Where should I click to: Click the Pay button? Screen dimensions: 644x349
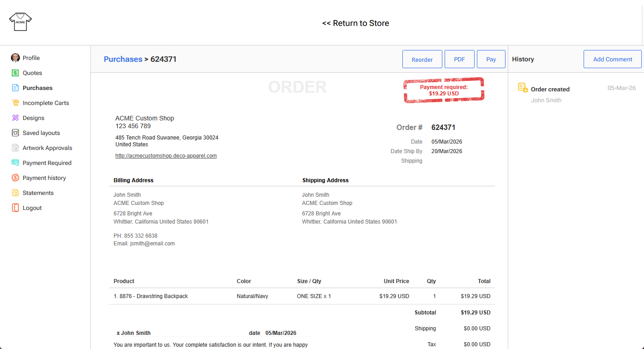[491, 59]
